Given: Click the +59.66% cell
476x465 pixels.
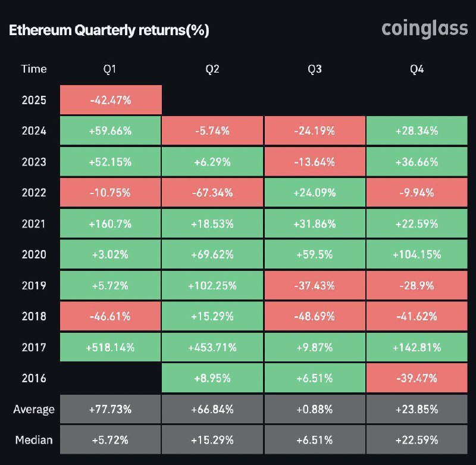Looking at the screenshot, I should [x=111, y=131].
